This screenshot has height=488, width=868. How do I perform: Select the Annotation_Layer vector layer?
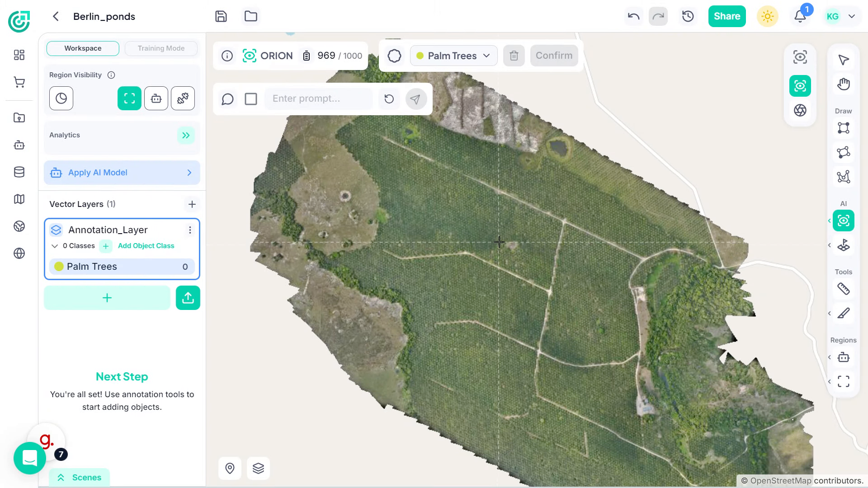point(108,230)
